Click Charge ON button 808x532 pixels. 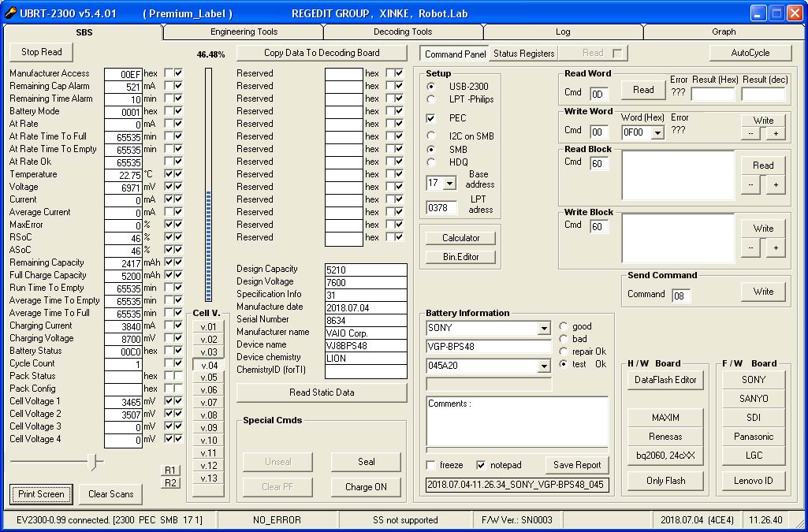tap(366, 487)
